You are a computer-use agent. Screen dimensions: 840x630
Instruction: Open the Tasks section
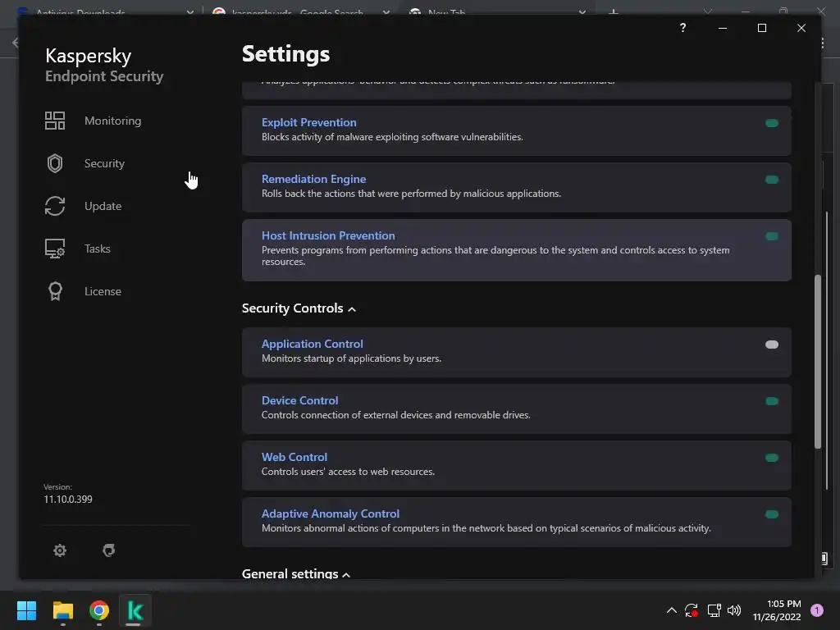[98, 249]
